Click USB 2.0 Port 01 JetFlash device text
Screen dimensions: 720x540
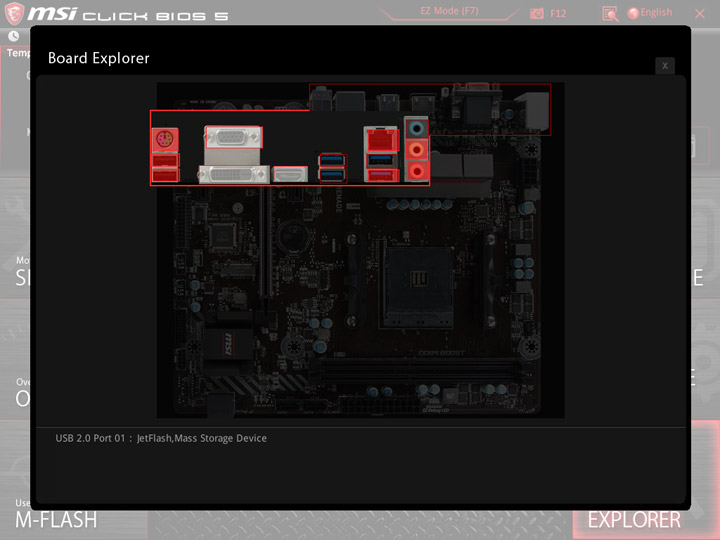[161, 438]
